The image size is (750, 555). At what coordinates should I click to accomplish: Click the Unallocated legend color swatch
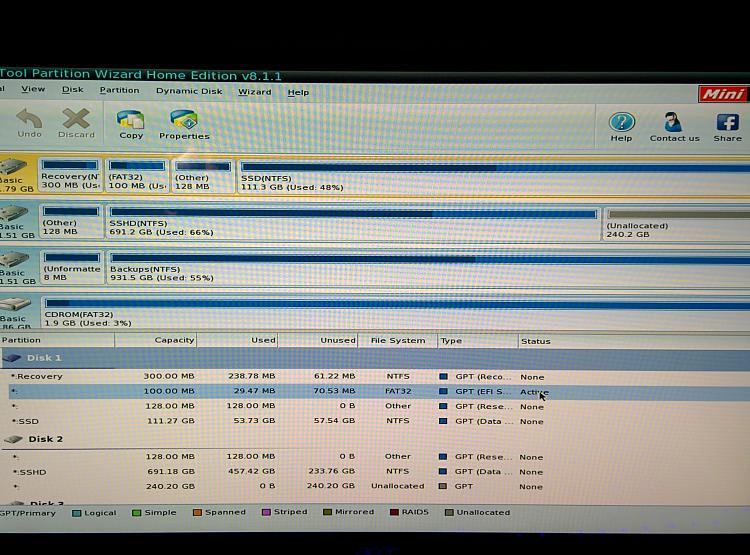tap(449, 512)
